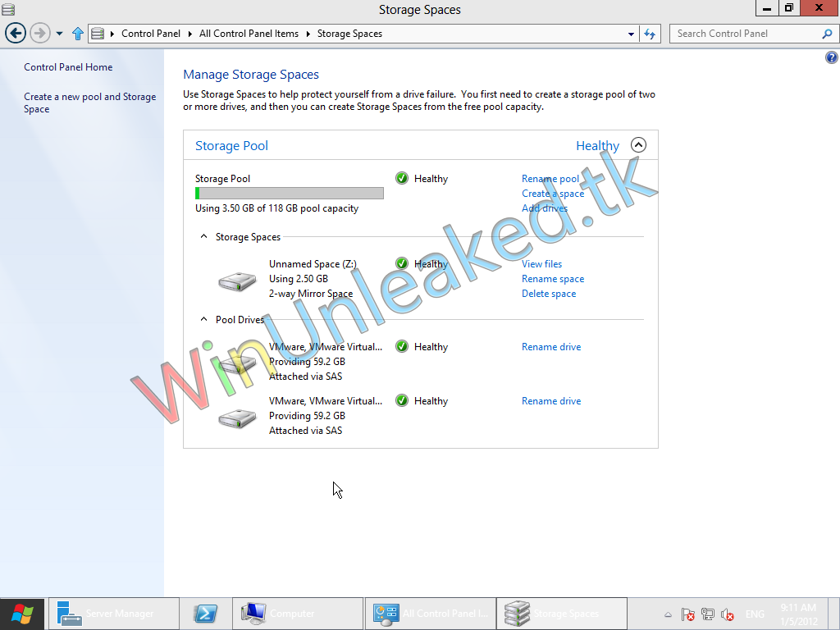The image size is (840, 630).
Task: Click the Back navigation arrow
Action: tap(16, 34)
